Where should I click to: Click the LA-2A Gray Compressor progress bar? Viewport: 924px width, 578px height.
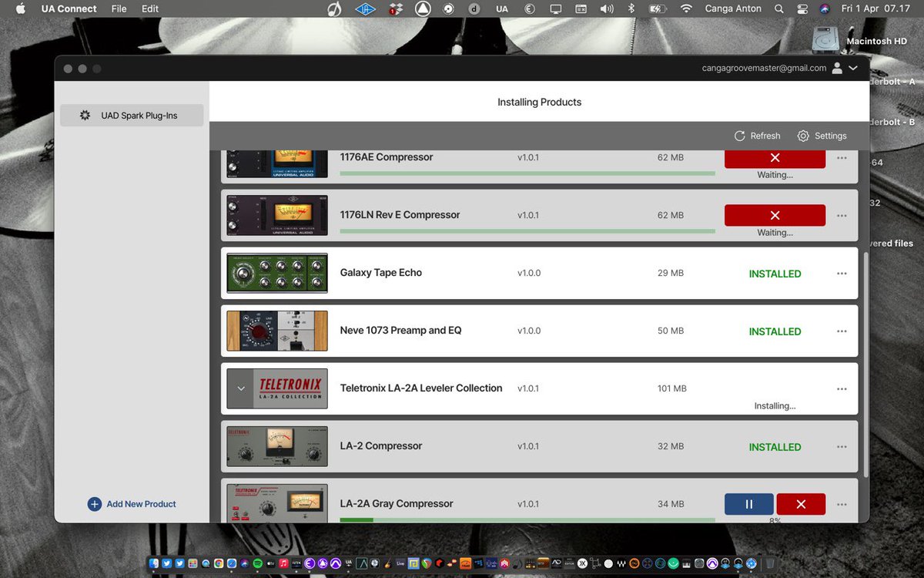point(527,520)
